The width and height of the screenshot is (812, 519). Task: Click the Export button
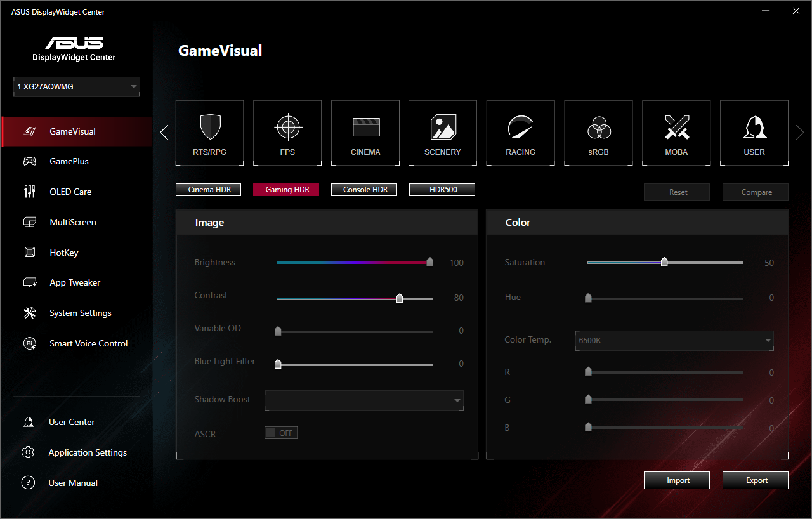pos(756,480)
